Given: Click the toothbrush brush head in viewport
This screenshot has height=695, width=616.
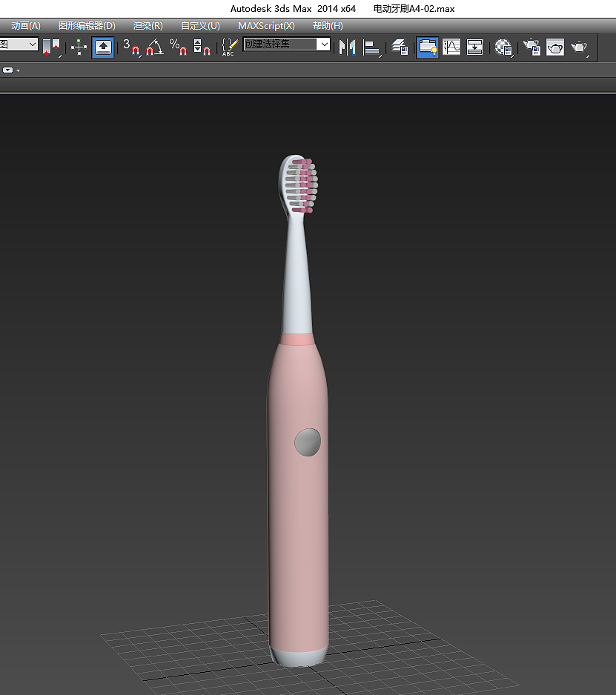Looking at the screenshot, I should pos(298,184).
